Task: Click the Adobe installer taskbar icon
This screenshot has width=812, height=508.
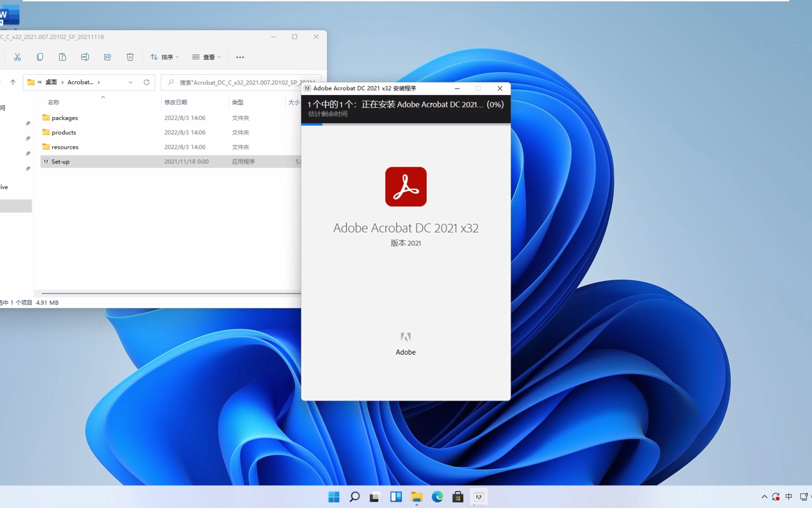Action: pos(479,496)
